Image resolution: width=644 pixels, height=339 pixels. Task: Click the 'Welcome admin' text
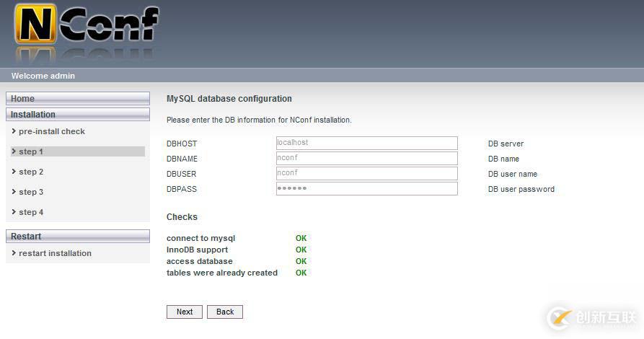43,76
